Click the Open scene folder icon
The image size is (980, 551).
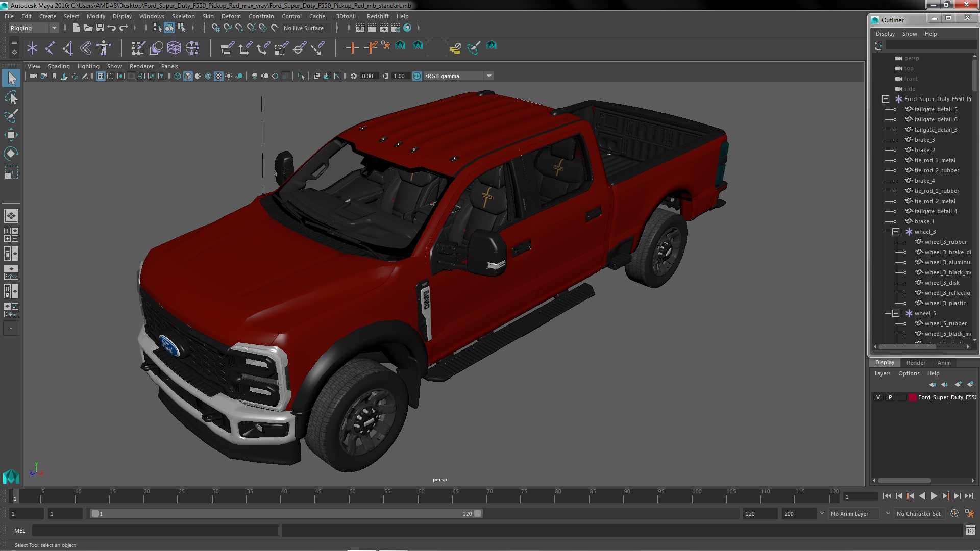88,28
